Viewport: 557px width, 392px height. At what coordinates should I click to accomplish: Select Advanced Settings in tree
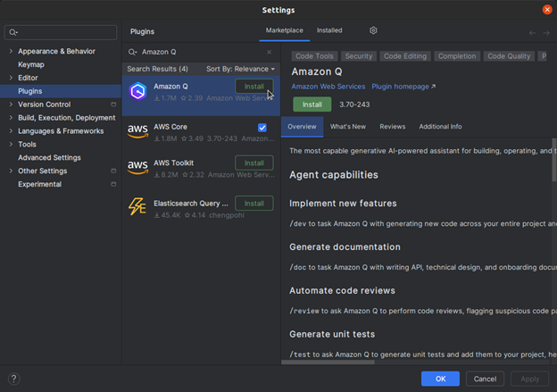click(x=49, y=158)
